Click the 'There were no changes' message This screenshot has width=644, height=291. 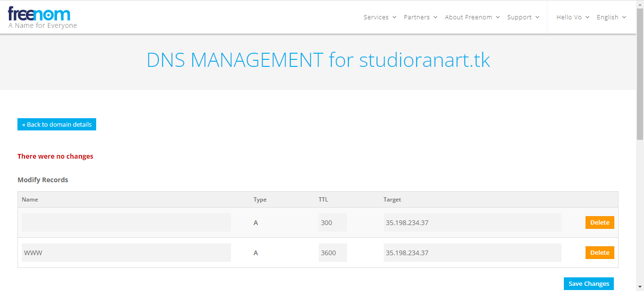pos(55,156)
